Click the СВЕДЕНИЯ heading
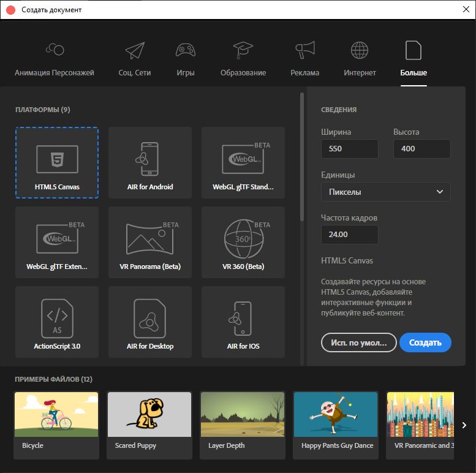This screenshot has height=473, width=476. (x=339, y=110)
